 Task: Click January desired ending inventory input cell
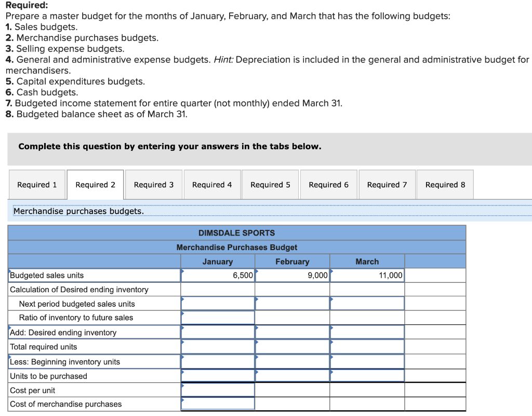[x=218, y=332]
